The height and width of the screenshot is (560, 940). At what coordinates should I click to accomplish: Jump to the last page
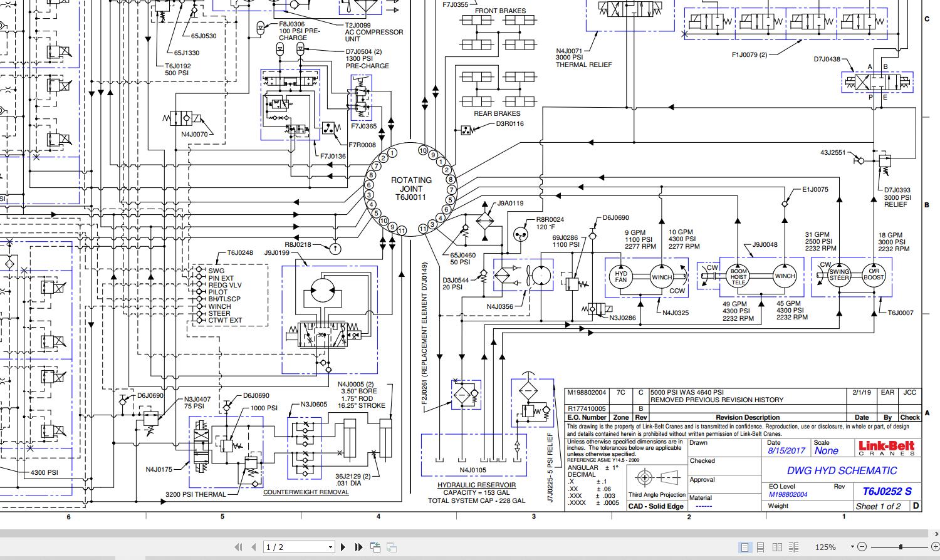(358, 547)
